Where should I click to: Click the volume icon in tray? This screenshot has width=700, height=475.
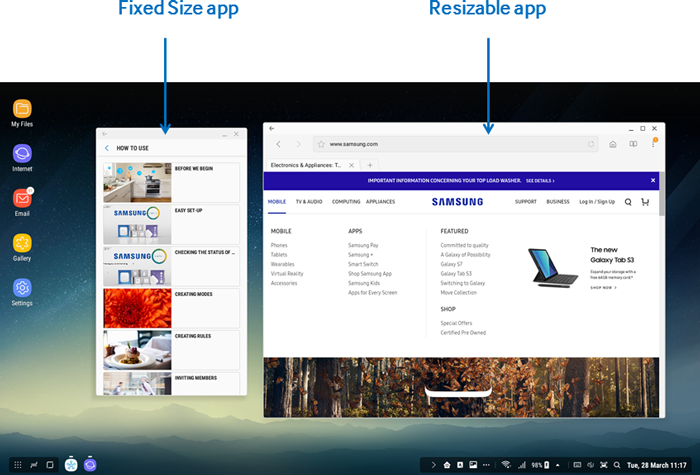pos(591,465)
